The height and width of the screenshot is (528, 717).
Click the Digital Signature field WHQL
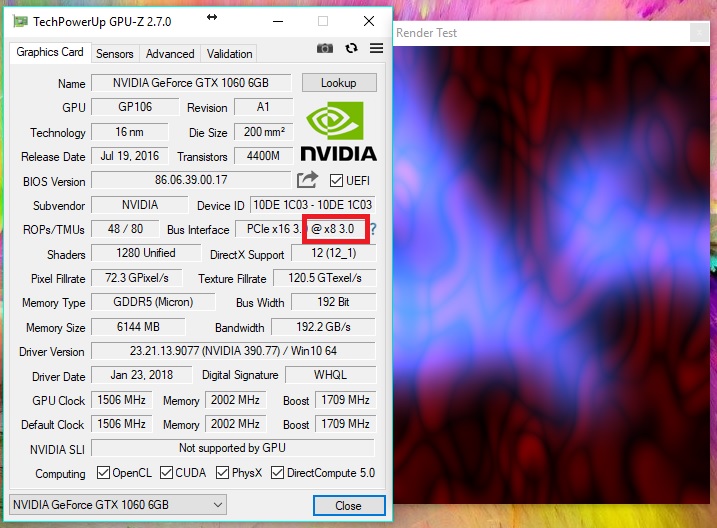point(331,375)
